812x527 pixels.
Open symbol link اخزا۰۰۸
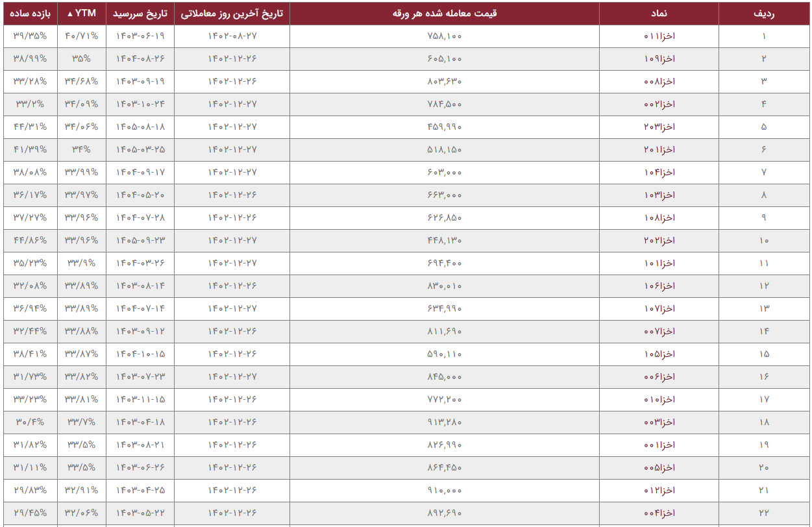click(x=659, y=81)
